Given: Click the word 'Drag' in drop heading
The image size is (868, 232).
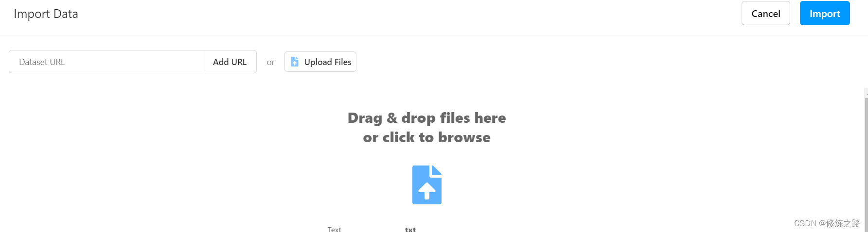Looking at the screenshot, I should click(x=365, y=118).
